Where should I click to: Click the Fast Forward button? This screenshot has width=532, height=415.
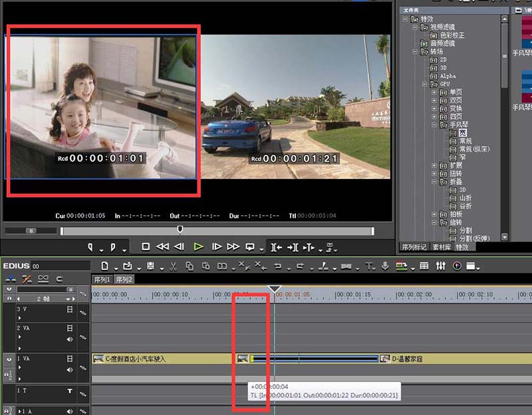[x=233, y=246]
